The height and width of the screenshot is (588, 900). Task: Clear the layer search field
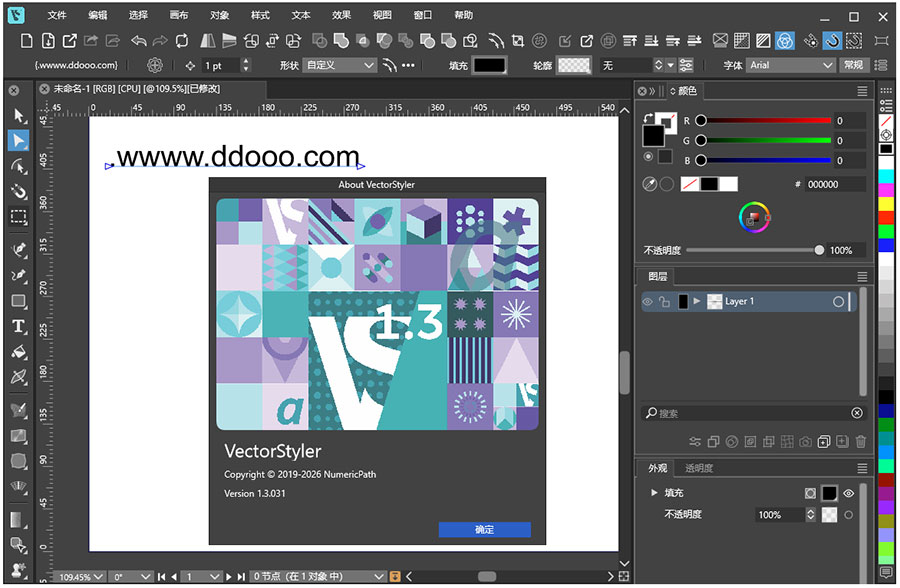coord(856,413)
